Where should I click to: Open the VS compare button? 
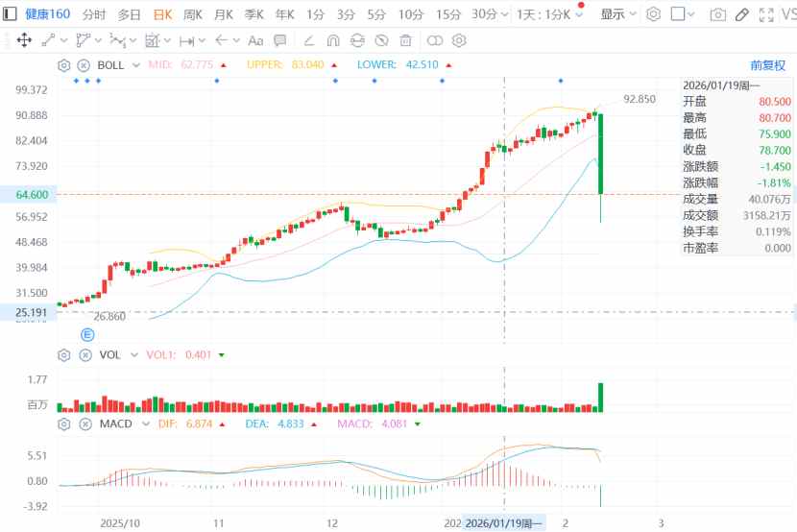789,14
